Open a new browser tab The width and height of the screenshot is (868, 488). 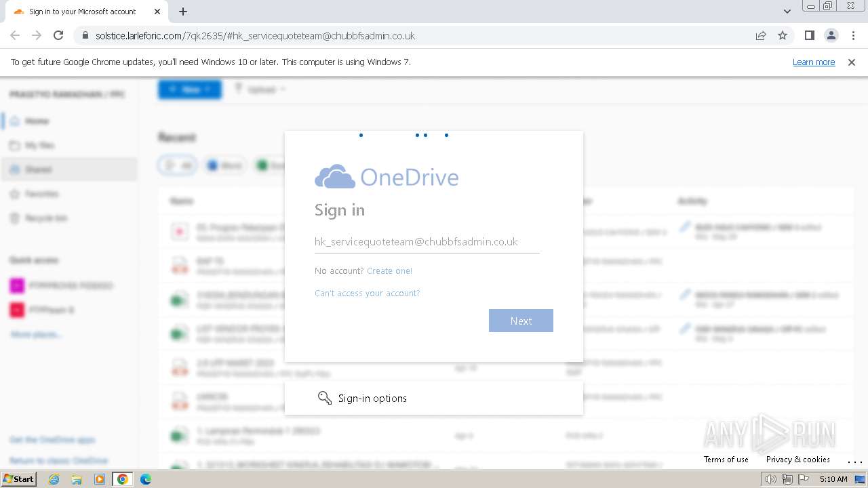pyautogui.click(x=183, y=12)
